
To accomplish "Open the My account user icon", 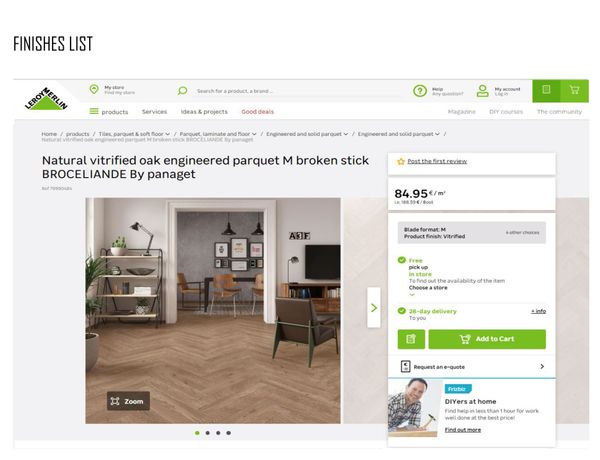I will [483, 91].
